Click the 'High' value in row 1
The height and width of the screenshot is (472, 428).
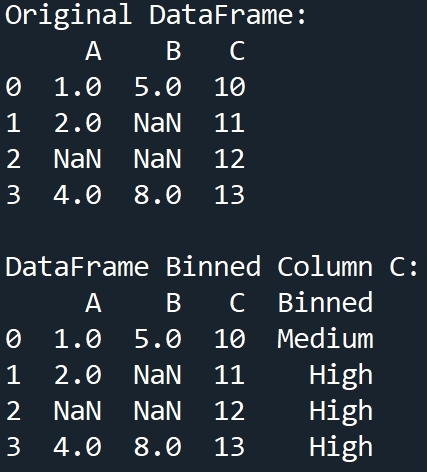click(341, 376)
